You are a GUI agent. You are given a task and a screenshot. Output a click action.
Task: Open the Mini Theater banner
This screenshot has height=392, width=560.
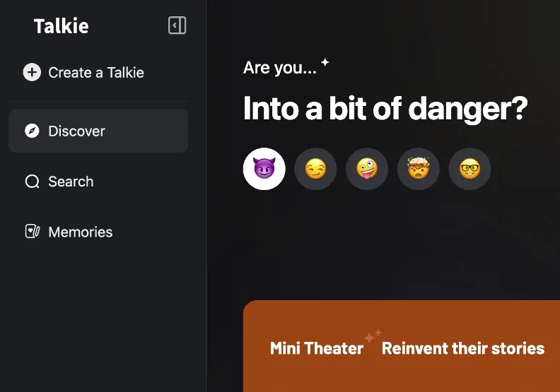click(402, 346)
